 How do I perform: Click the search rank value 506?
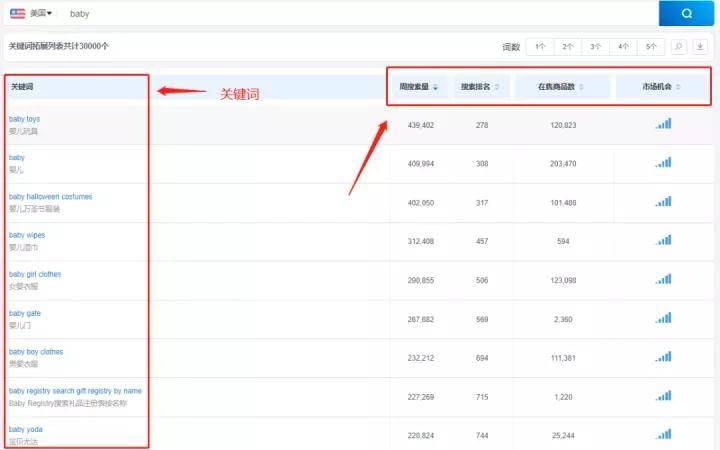pyautogui.click(x=482, y=281)
